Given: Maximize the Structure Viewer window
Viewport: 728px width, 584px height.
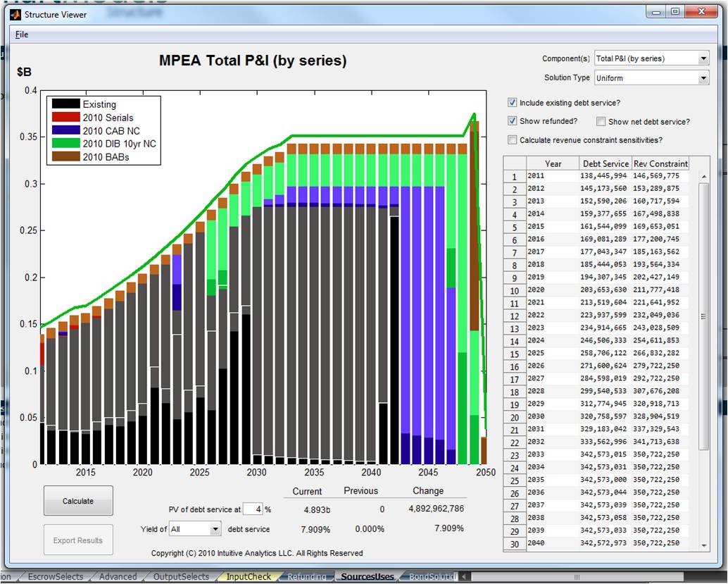Looking at the screenshot, I should point(674,12).
